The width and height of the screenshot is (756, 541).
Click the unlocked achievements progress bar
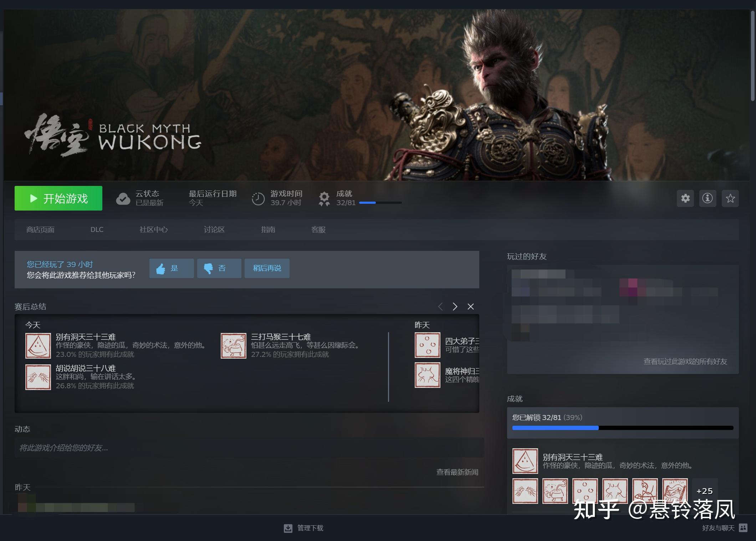tap(622, 428)
